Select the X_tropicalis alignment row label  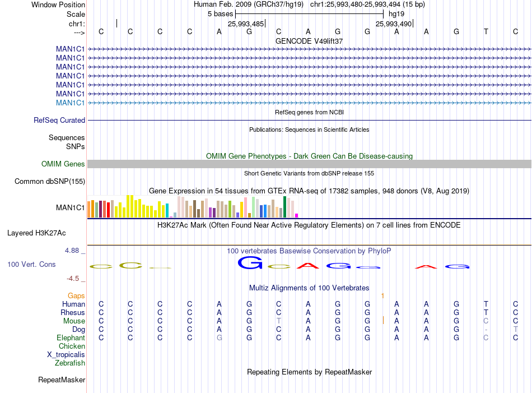tap(66, 355)
